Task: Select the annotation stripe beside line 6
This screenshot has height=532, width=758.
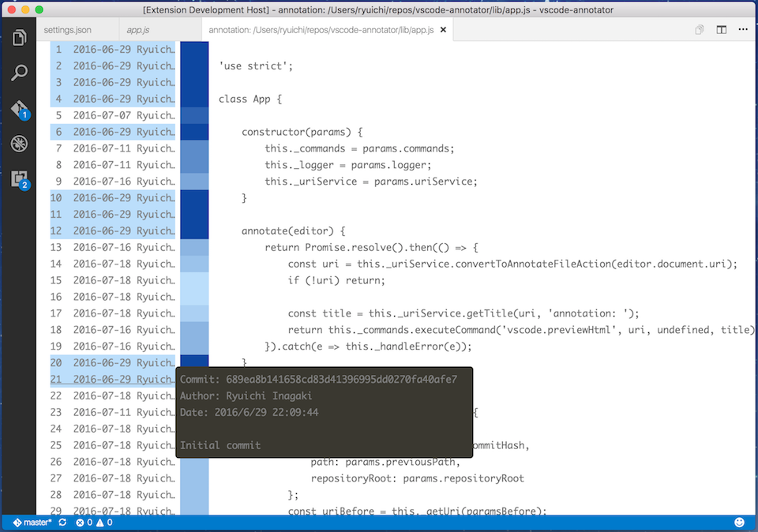Action: pos(194,131)
